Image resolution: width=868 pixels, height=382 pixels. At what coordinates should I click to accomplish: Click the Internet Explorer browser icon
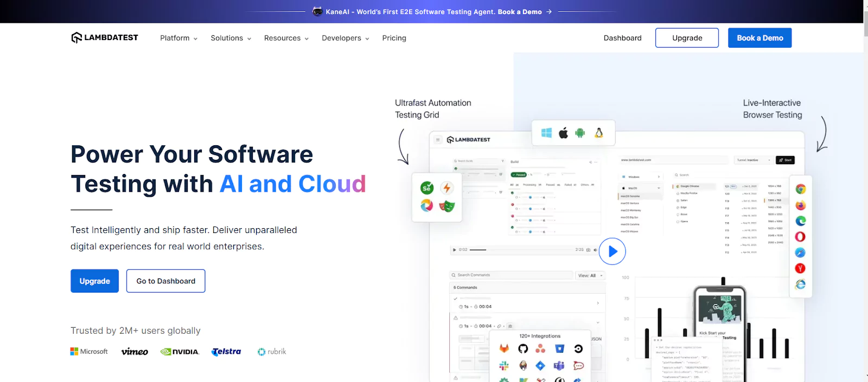(800, 284)
